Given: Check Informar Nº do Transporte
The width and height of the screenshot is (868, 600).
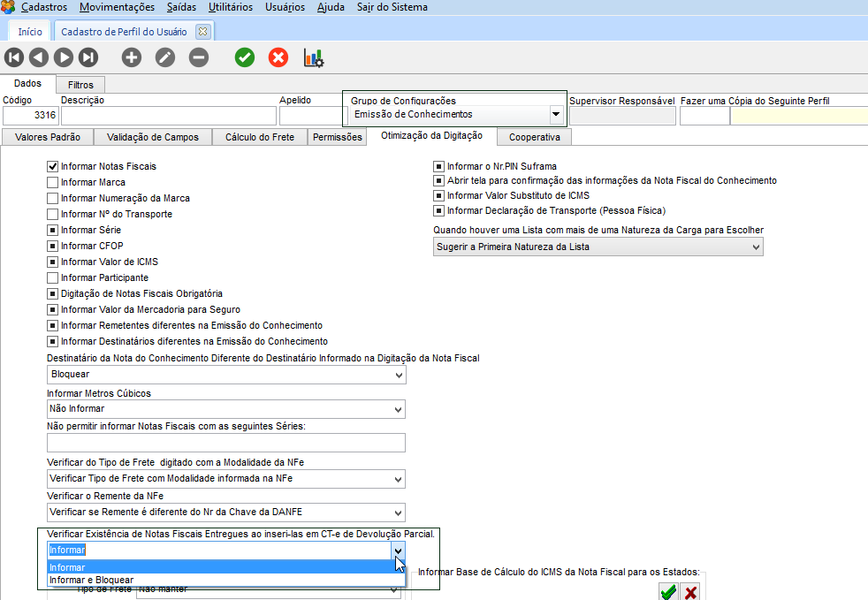Looking at the screenshot, I should (x=52, y=214).
